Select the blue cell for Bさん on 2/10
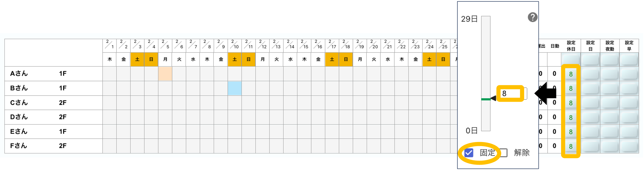 (235, 88)
